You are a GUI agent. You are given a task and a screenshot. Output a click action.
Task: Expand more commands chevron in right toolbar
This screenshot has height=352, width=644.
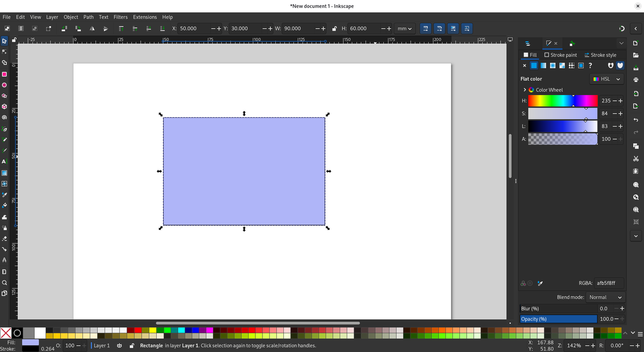point(636,236)
